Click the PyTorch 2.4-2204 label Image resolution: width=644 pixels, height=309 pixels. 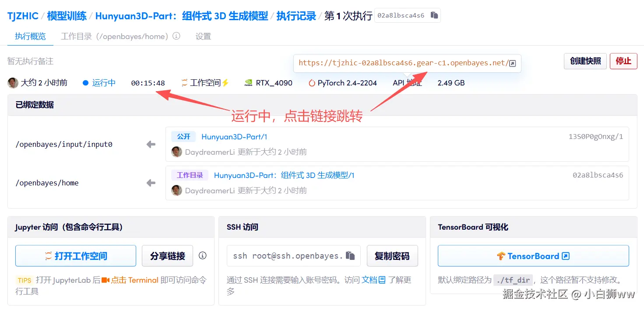(347, 83)
